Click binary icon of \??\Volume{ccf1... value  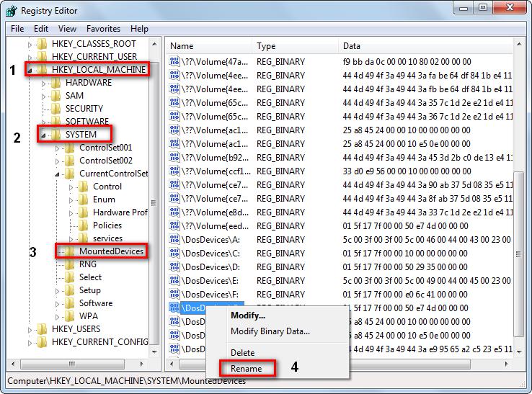(174, 171)
